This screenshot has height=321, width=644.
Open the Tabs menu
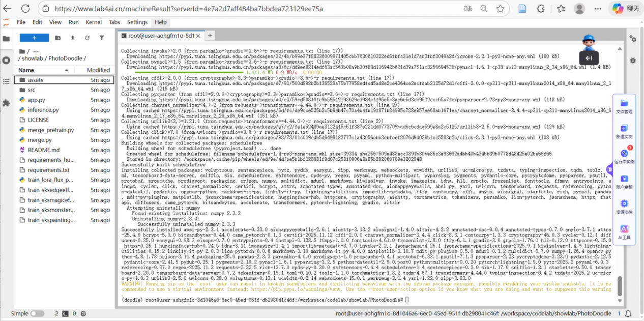(114, 22)
